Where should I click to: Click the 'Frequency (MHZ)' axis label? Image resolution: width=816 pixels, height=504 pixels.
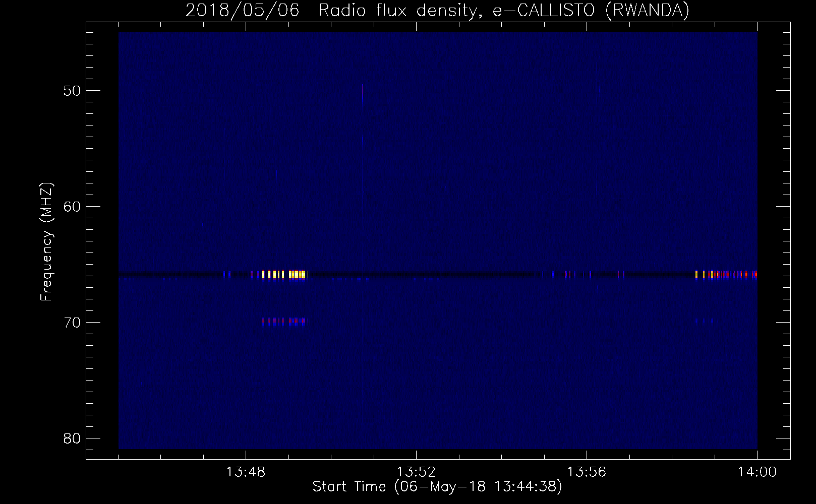[46, 242]
